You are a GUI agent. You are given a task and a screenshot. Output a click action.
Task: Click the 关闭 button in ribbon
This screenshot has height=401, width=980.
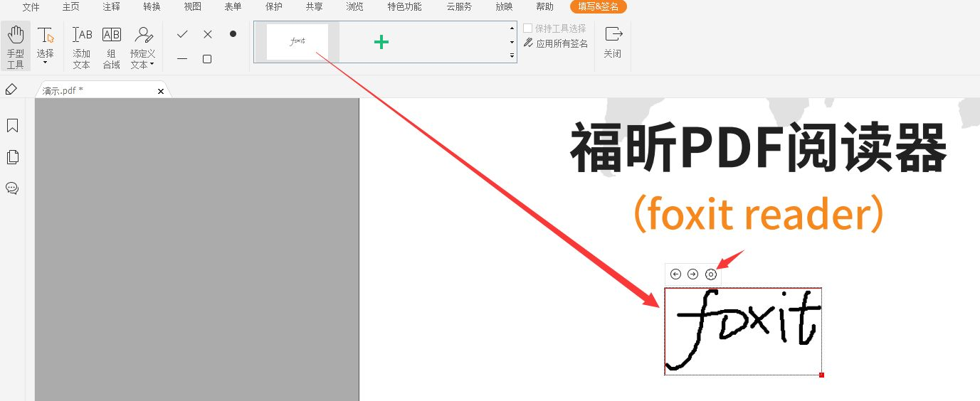(613, 41)
